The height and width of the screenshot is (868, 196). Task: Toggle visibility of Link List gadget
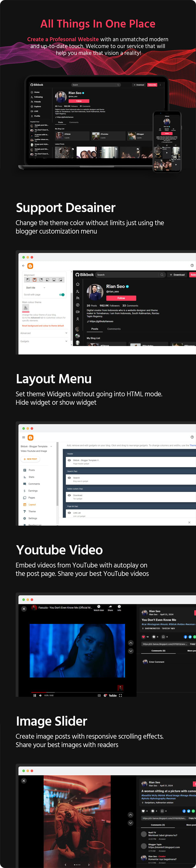[69, 513]
